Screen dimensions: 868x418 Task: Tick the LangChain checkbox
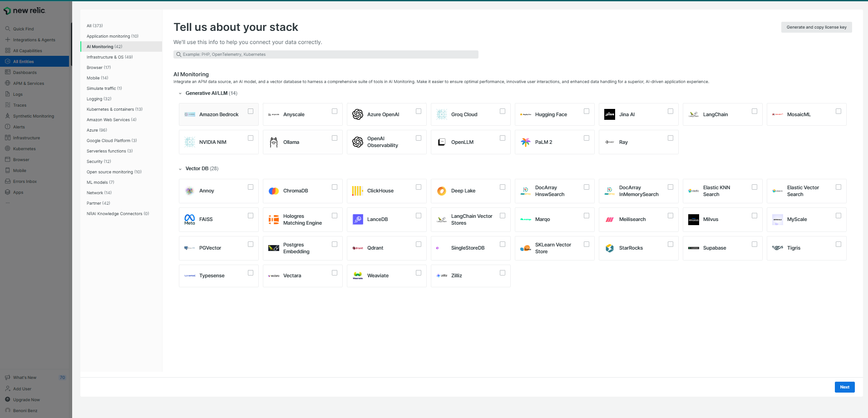pyautogui.click(x=755, y=111)
